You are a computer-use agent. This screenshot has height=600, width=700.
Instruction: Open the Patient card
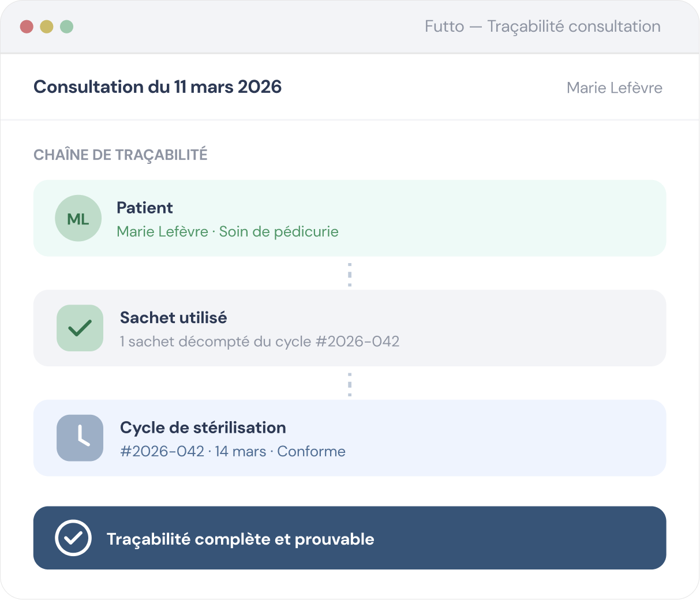click(x=350, y=218)
